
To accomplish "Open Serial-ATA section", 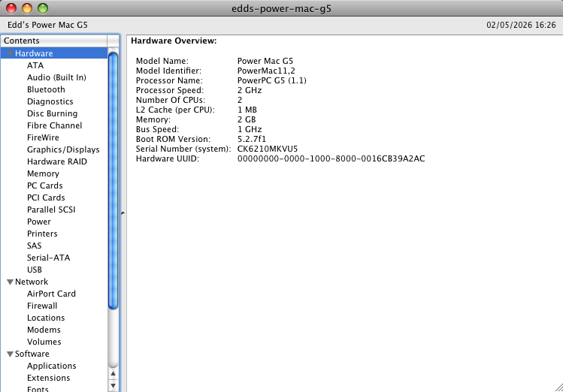I will [48, 258].
